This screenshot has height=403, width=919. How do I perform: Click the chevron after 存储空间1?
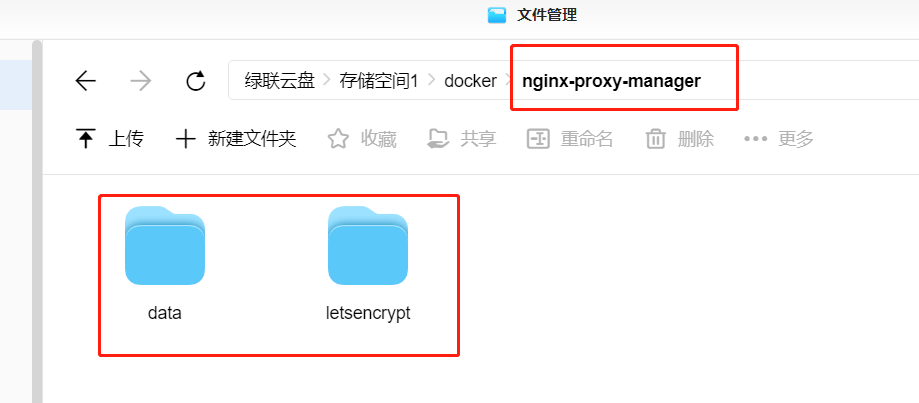(x=432, y=80)
